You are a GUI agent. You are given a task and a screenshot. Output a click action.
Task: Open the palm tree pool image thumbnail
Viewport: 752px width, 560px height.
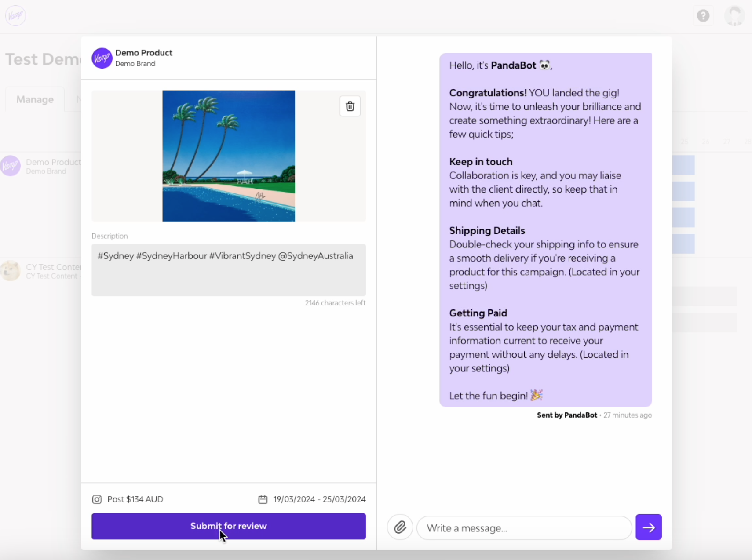229,156
